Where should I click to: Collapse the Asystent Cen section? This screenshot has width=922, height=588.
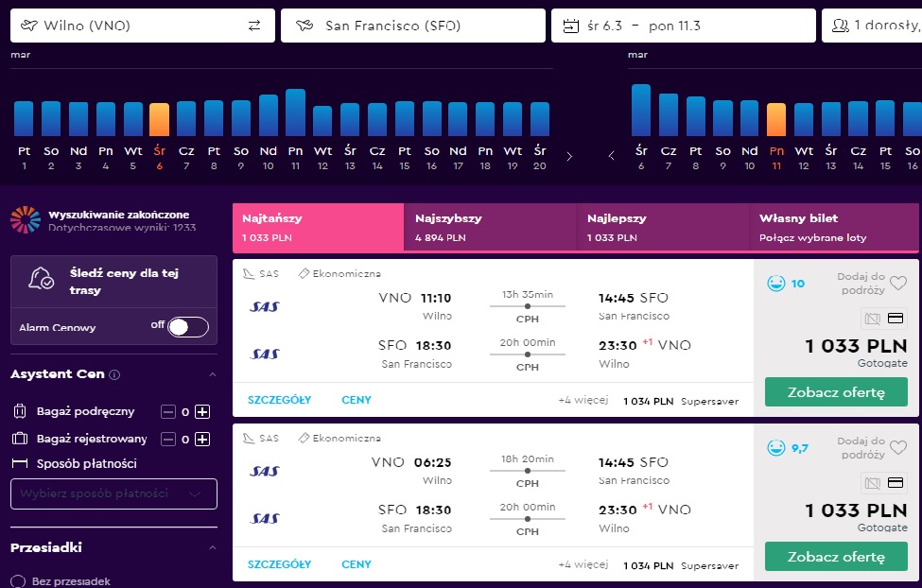(x=213, y=374)
